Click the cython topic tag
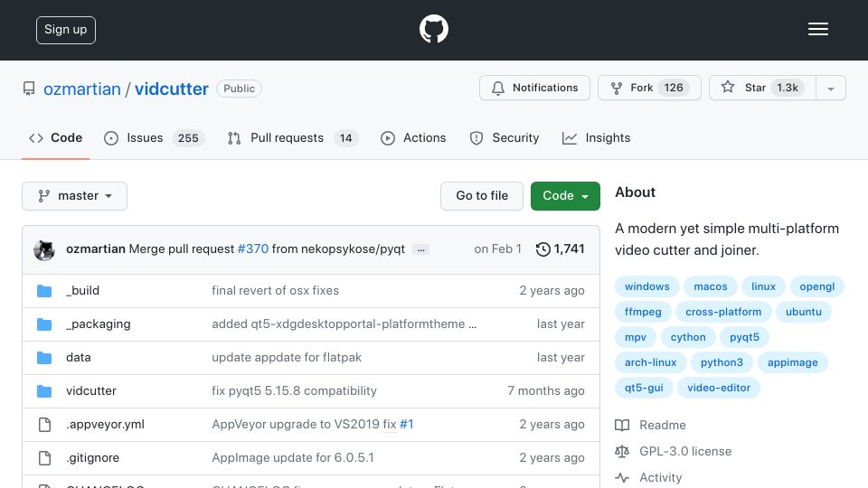 [x=688, y=337]
